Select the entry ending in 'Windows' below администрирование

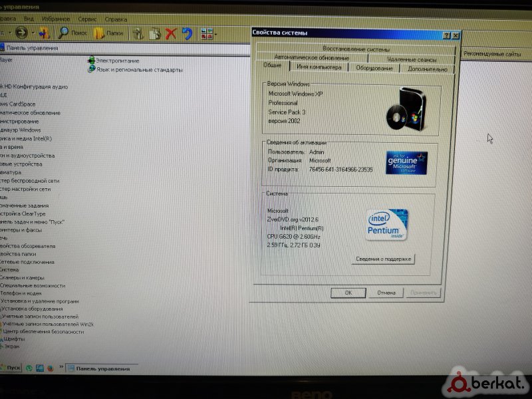point(21,130)
